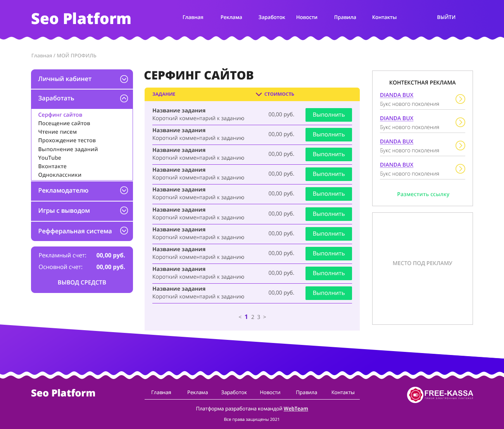Select Серфинг сайтов in the sidebar

(60, 115)
